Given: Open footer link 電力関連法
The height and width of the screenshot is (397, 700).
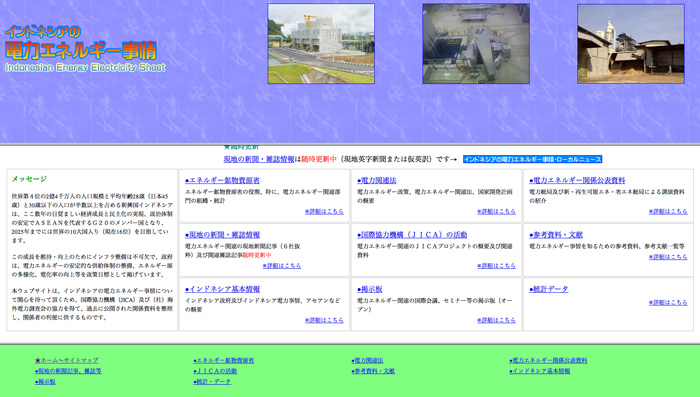Looking at the screenshot, I should pyautogui.click(x=367, y=360).
